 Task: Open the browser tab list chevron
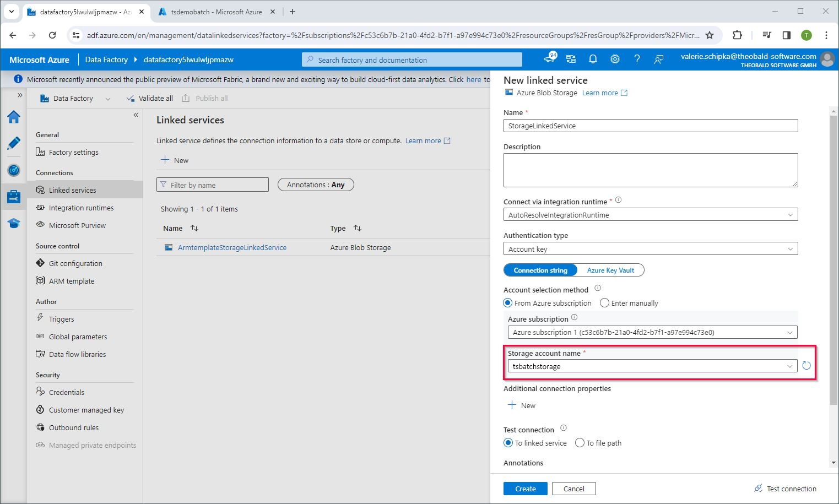point(12,12)
